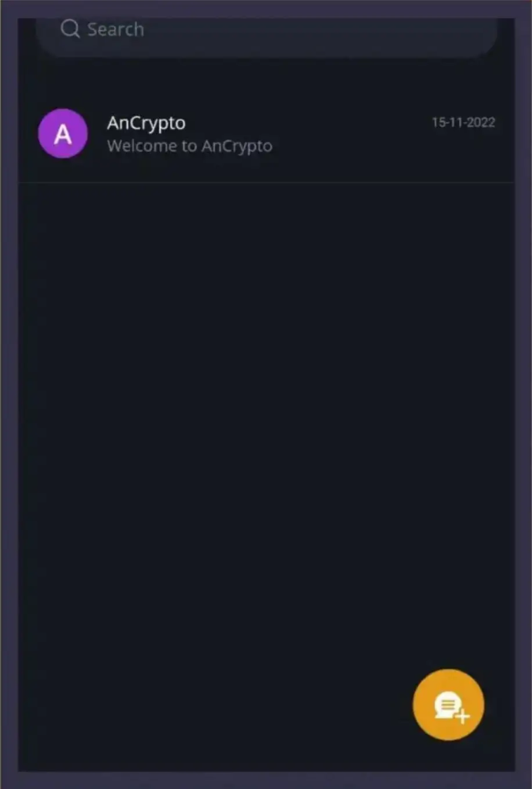Select the search glass icon beside Search
The width and height of the screenshot is (532, 789).
[x=70, y=29]
